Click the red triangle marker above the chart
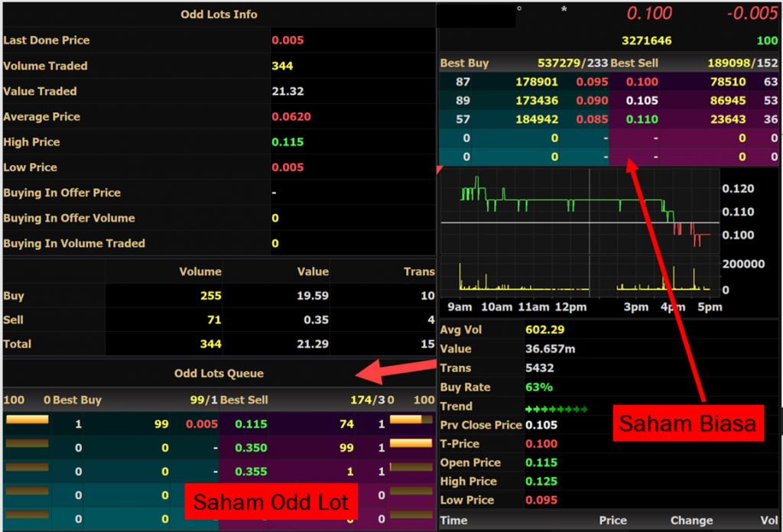The width and height of the screenshot is (783, 532). coord(439,168)
